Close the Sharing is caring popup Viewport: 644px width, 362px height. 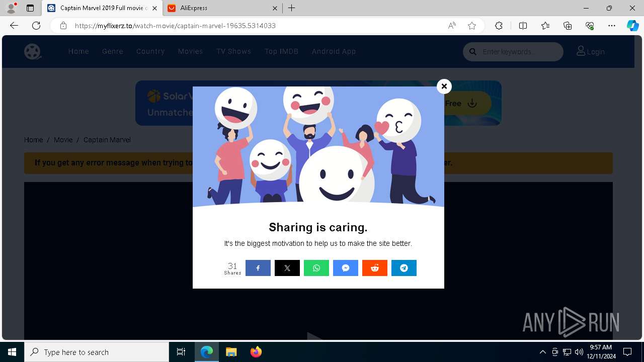(444, 86)
